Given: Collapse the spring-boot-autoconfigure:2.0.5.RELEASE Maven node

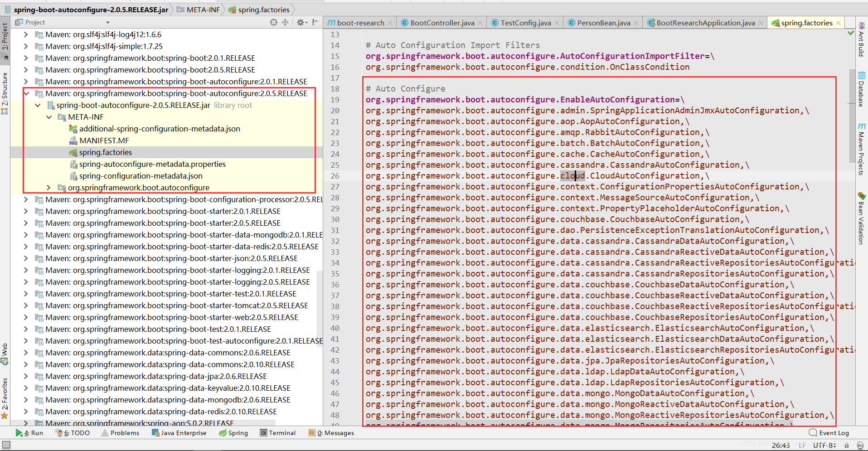Looking at the screenshot, I should pos(26,93).
